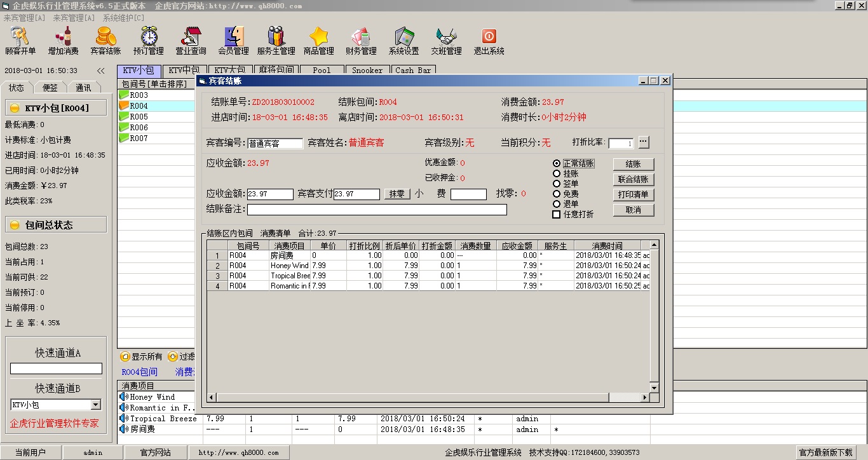Viewport: 868px width, 460px height.
Task: Open the 打折比率 ellipsis selector button
Action: [644, 142]
